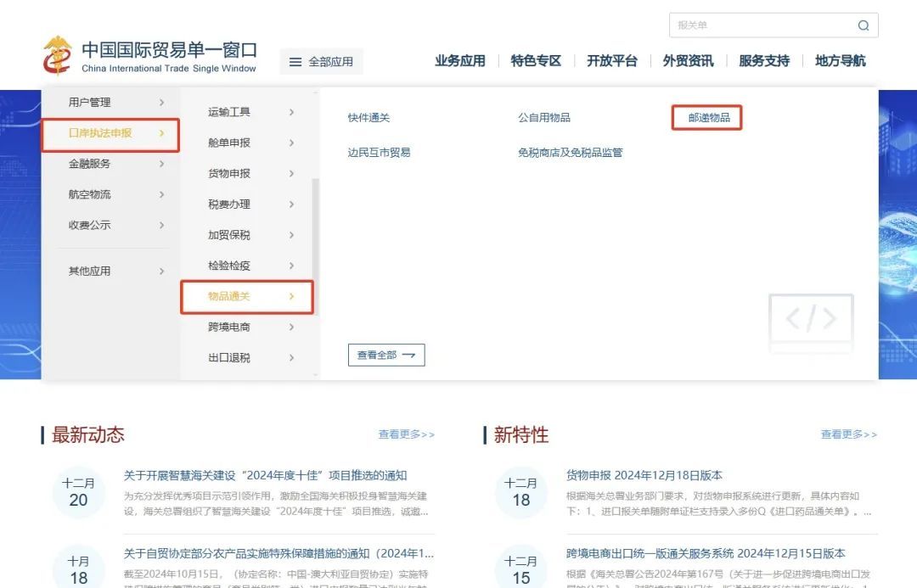
Task: Click the 查看全部 button
Action: coord(386,355)
